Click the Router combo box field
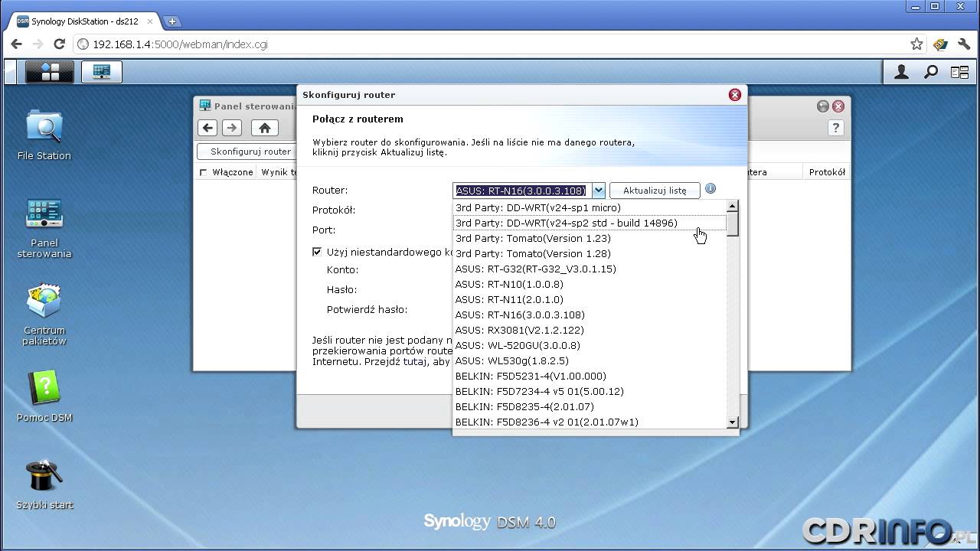 [x=521, y=190]
